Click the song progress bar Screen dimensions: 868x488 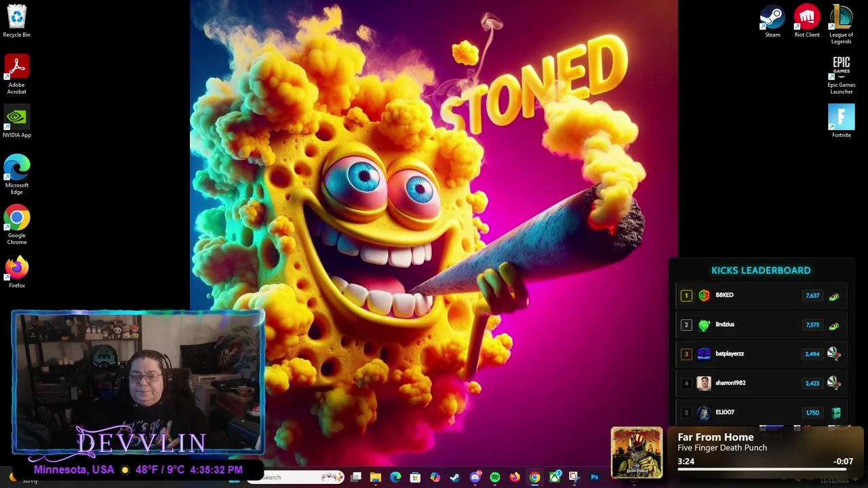pyautogui.click(x=765, y=469)
